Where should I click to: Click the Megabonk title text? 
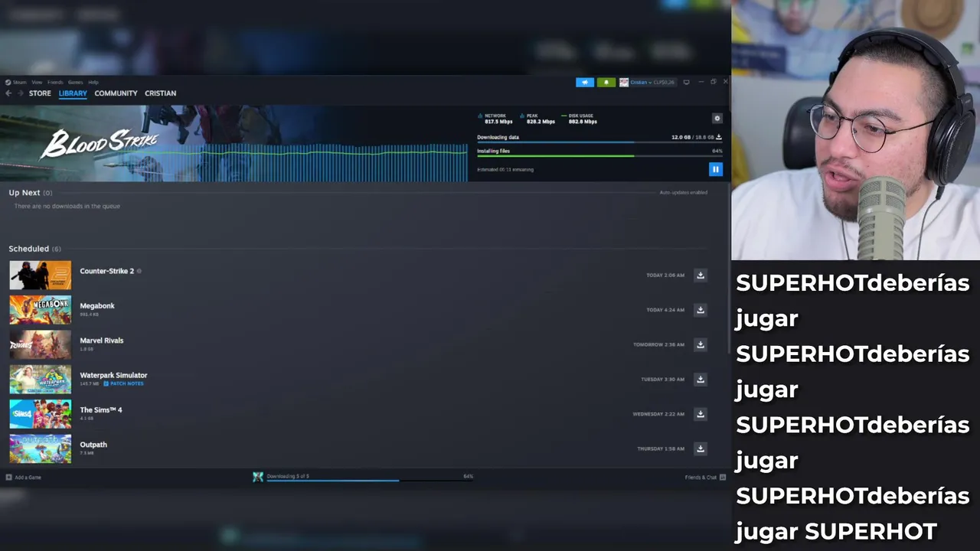coord(97,305)
